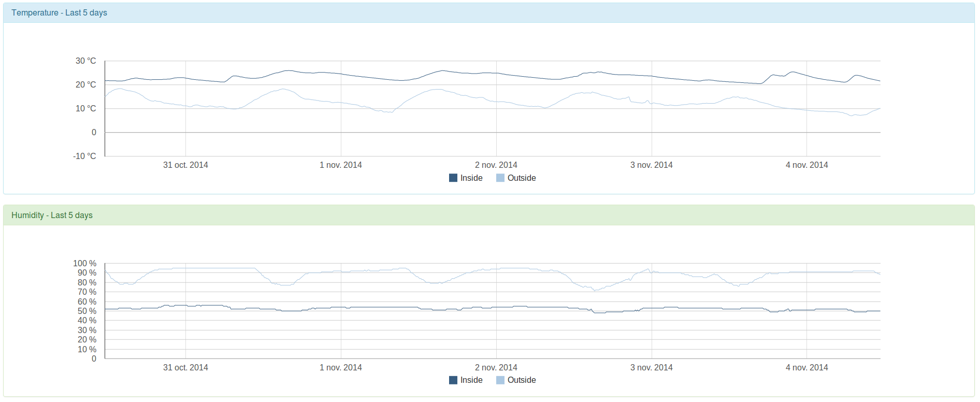Screen dimensions: 980x402
Task: Select '4 nov. 2014' label on Humidity axis
Action: click(x=807, y=367)
